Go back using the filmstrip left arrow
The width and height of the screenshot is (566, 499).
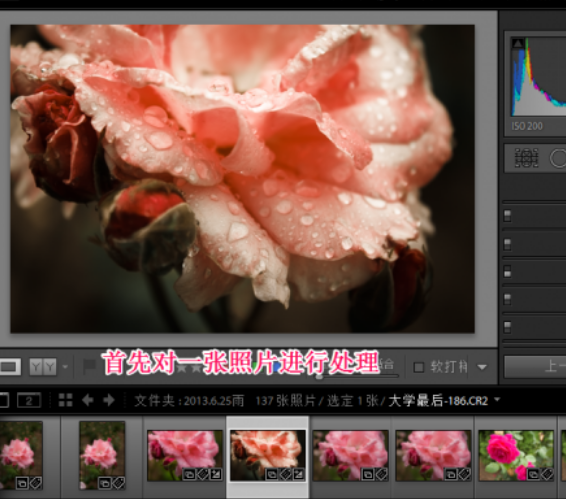tap(88, 400)
